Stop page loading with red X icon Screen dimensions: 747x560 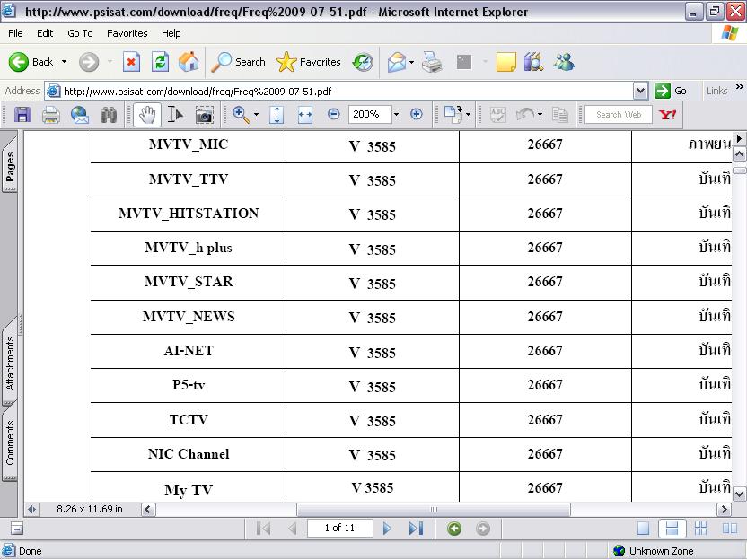pos(131,62)
